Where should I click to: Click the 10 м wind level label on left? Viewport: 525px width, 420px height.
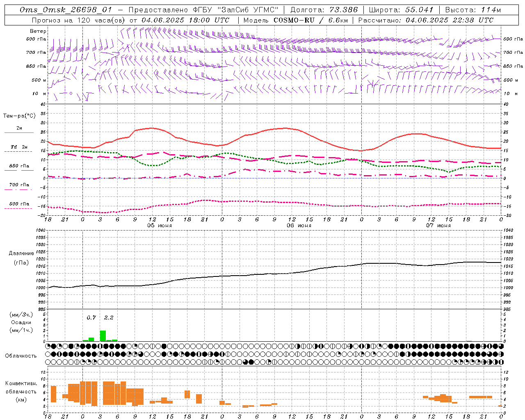click(39, 94)
